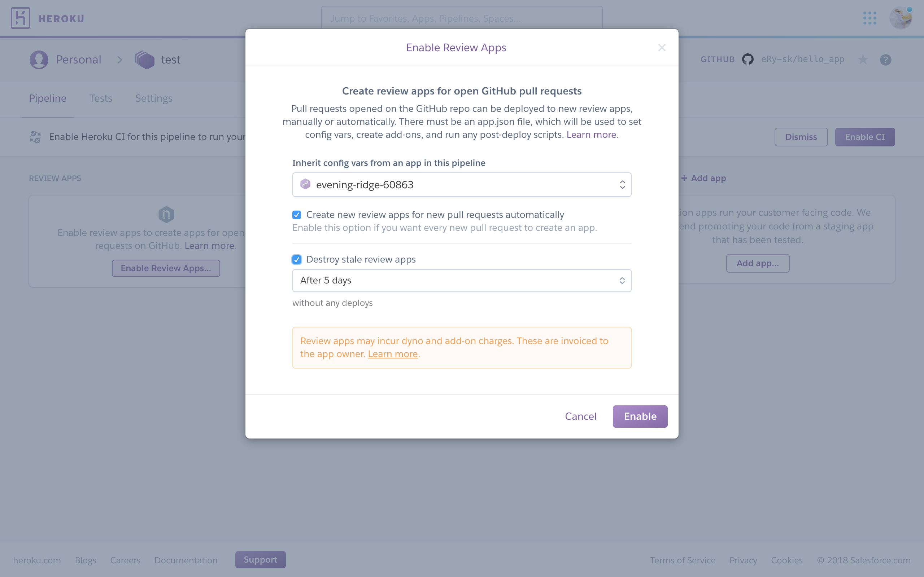Click the Heroku logo icon
The height and width of the screenshot is (577, 924).
[x=21, y=18]
